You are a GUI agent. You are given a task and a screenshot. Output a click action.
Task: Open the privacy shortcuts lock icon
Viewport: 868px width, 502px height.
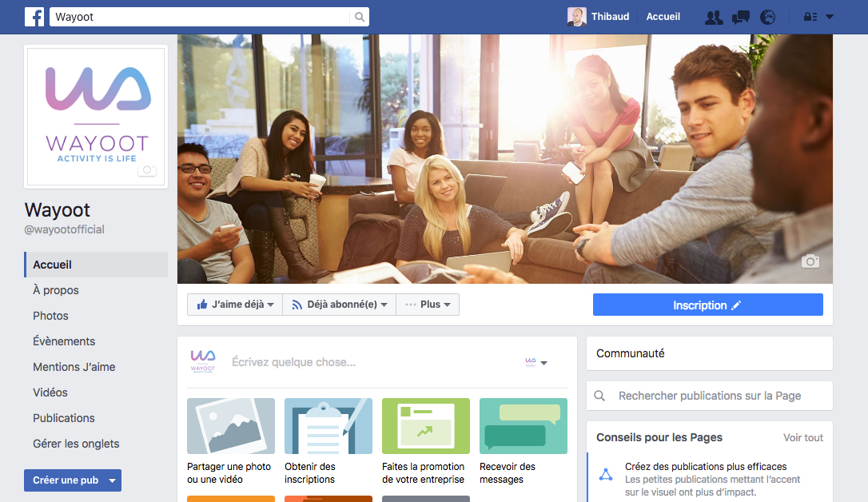point(810,17)
